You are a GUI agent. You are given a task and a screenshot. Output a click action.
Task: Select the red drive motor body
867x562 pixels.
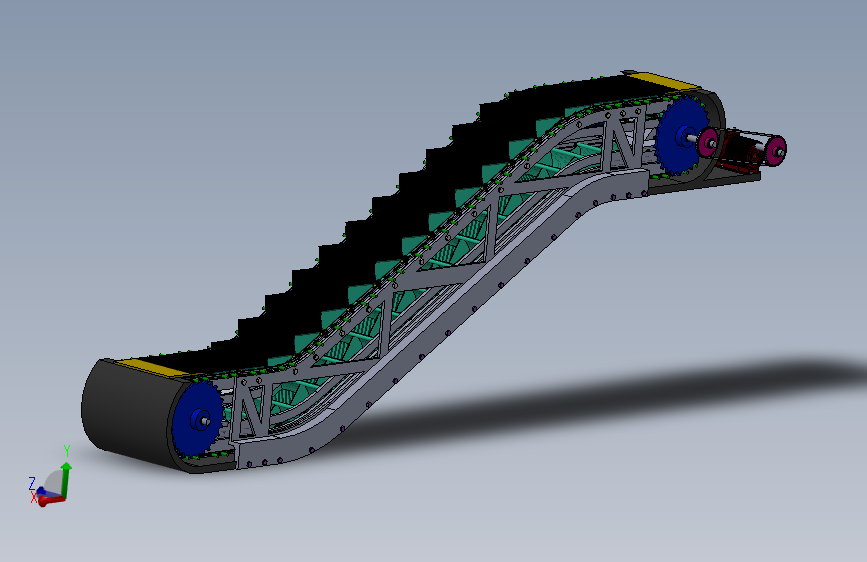coord(742,152)
